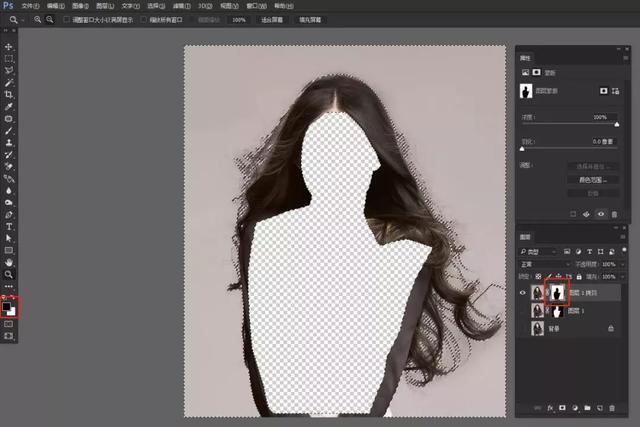Open the 文件 (File) menu

(x=28, y=5)
